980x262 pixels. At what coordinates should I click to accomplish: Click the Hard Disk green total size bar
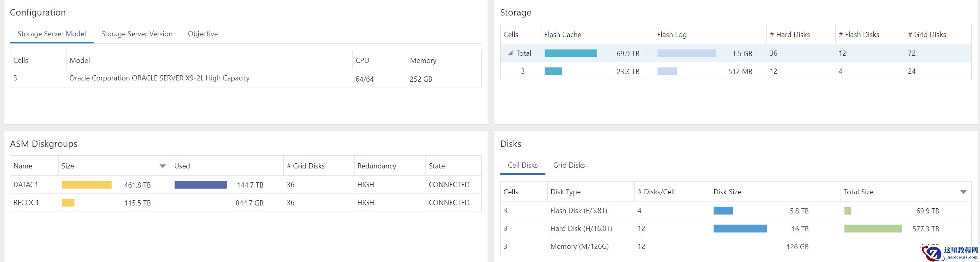point(873,229)
